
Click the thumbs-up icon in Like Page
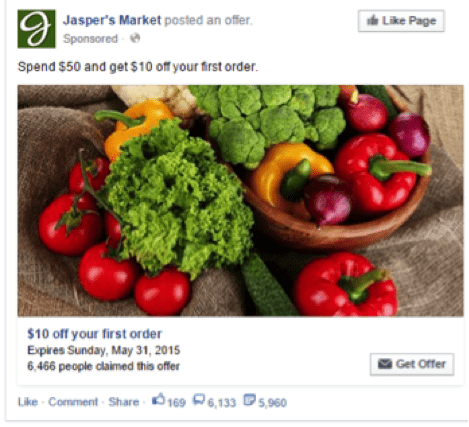(372, 21)
